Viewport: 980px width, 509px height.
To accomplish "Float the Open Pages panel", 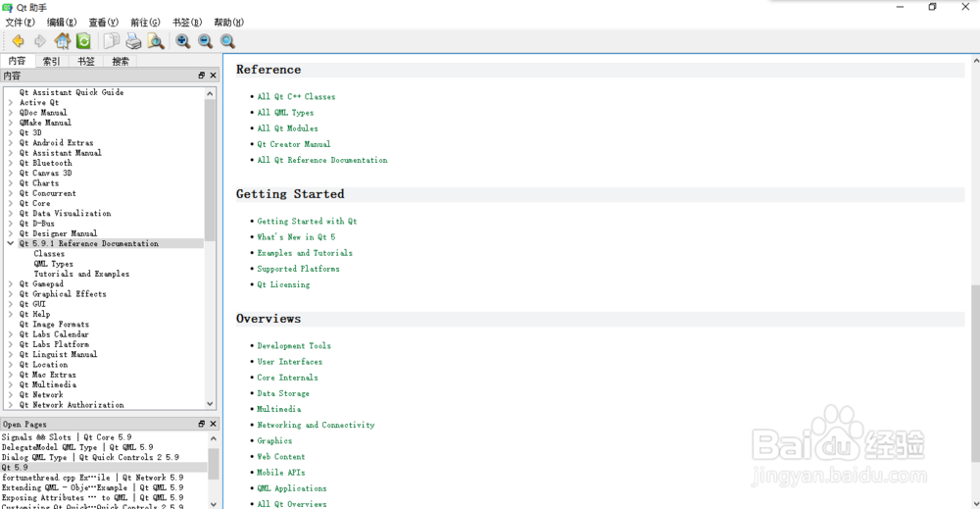I will (x=201, y=424).
